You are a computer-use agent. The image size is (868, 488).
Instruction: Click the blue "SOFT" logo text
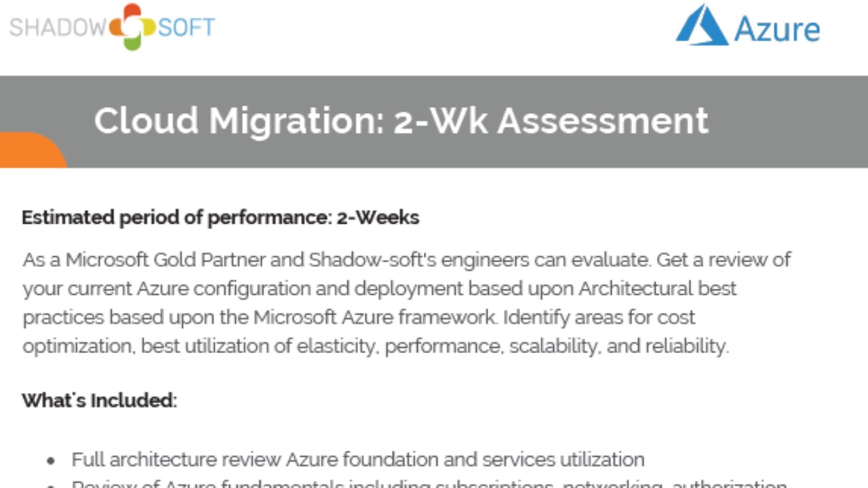coord(186,27)
